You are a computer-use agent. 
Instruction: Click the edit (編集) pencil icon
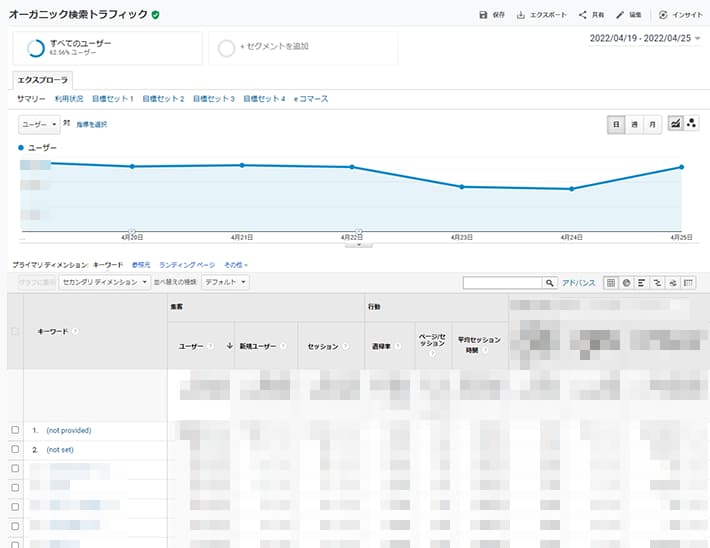pos(620,15)
